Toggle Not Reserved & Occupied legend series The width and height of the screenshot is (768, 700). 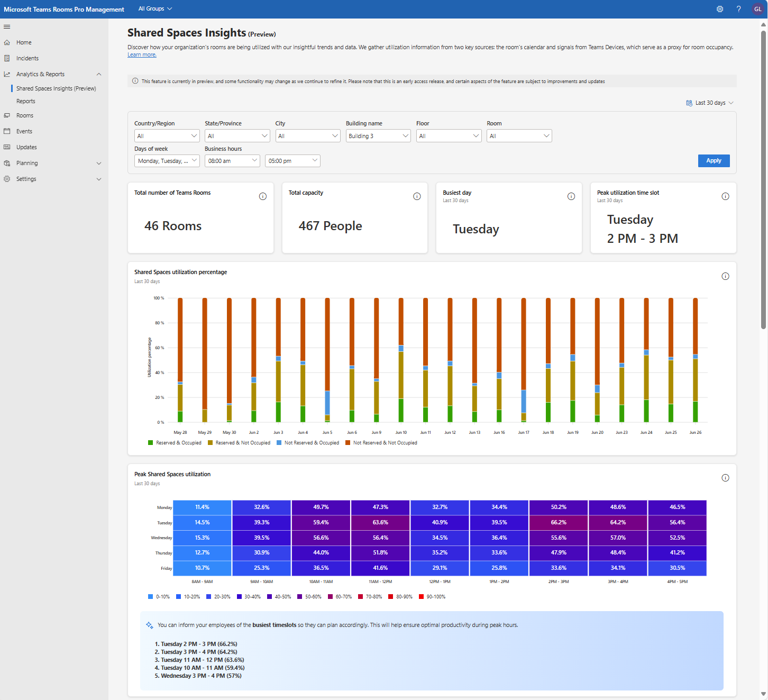click(307, 443)
